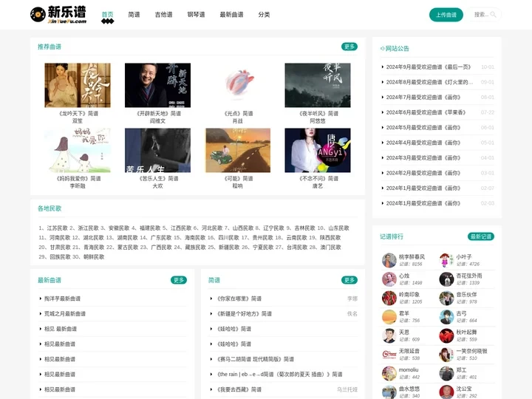Open 2024年5月最受欢迎曲谱 announcement

pos(423,128)
